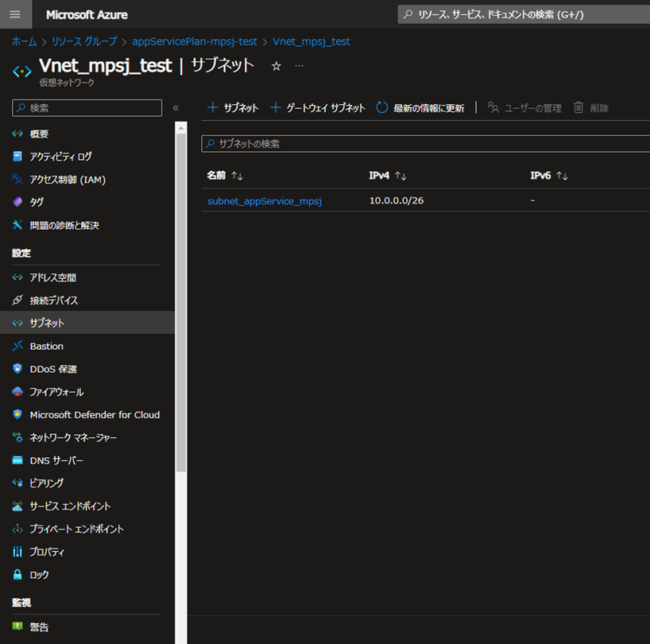Viewport: 650px width, 644px height.
Task: Click the ネットワーク マネージャー icon
Action: tap(17, 437)
